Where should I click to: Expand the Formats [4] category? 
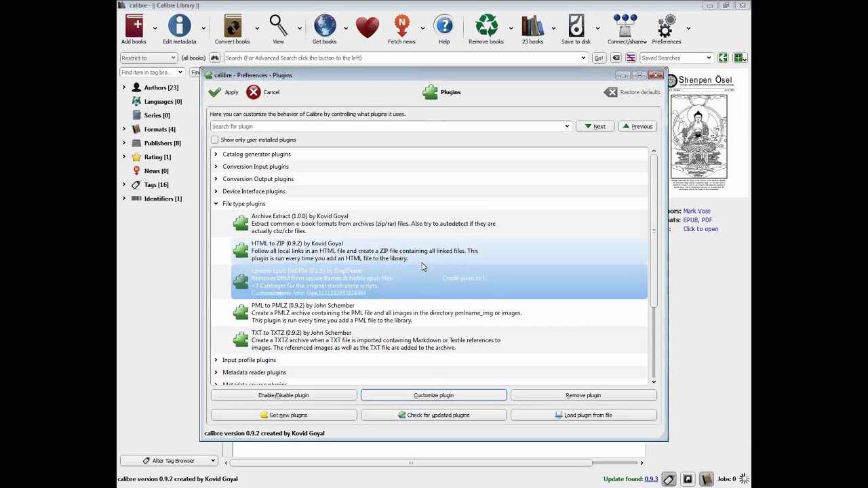coord(123,129)
